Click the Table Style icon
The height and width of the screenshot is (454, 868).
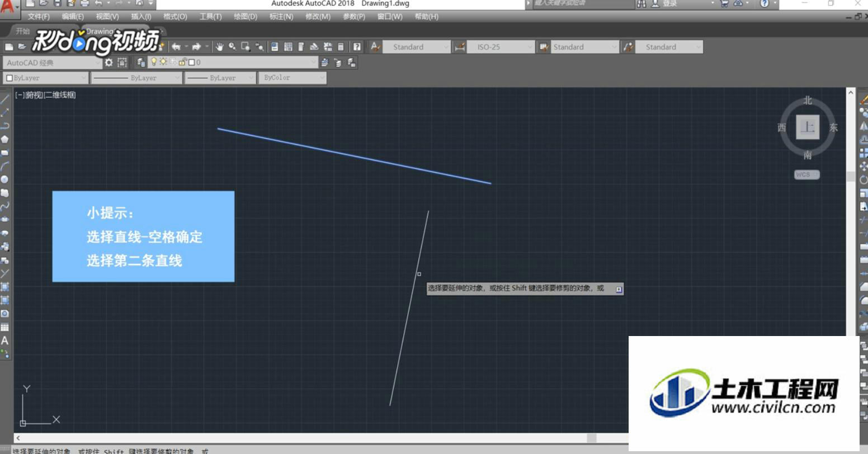(x=544, y=47)
